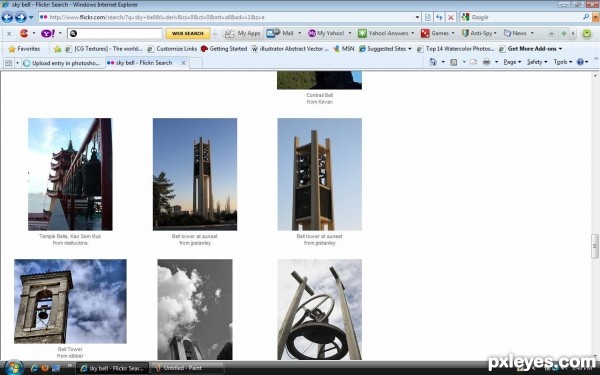Open the [CG Textures] favorites link

coord(104,49)
